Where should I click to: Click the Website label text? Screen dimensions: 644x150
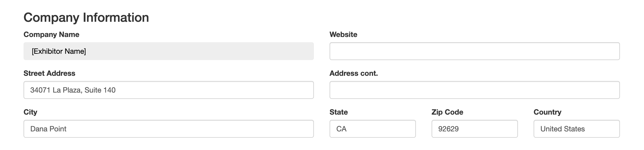[x=343, y=34]
